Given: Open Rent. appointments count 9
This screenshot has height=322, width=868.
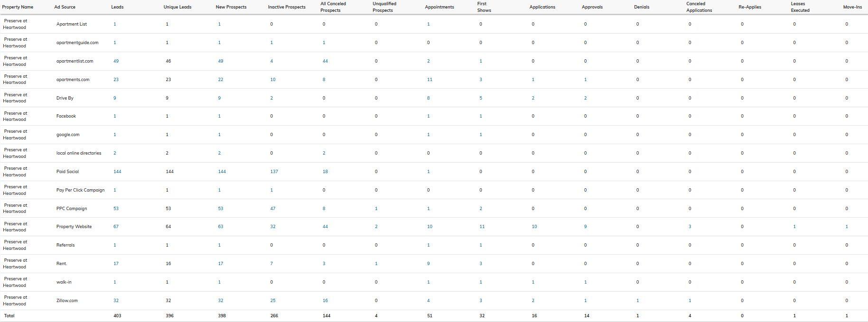Looking at the screenshot, I should coord(428,264).
